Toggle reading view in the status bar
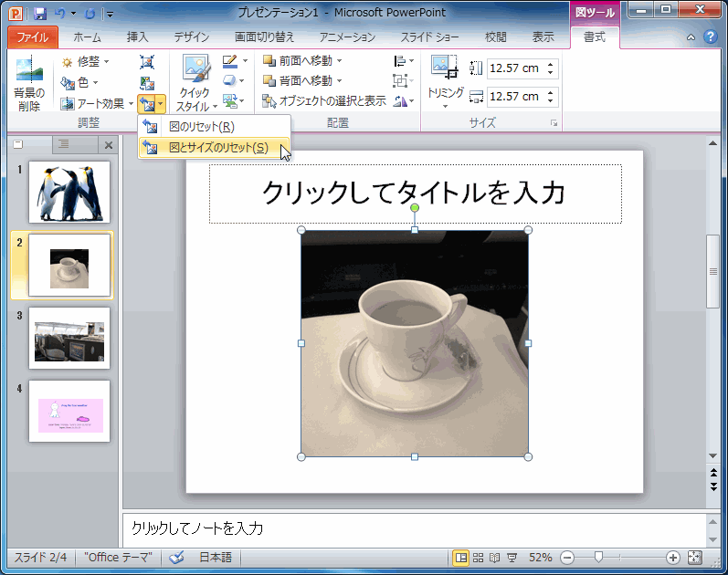728x575 pixels. (x=494, y=557)
